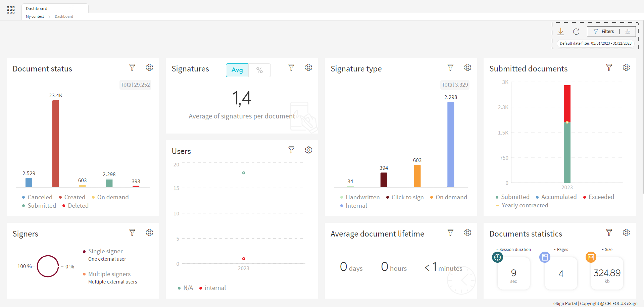
Task: Filter the Signers widget
Action: click(132, 233)
